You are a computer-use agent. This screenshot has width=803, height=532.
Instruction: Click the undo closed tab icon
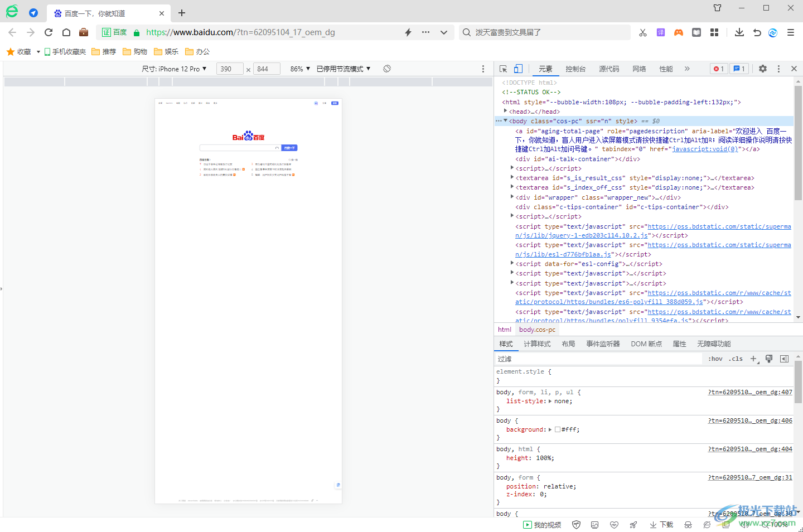[757, 32]
